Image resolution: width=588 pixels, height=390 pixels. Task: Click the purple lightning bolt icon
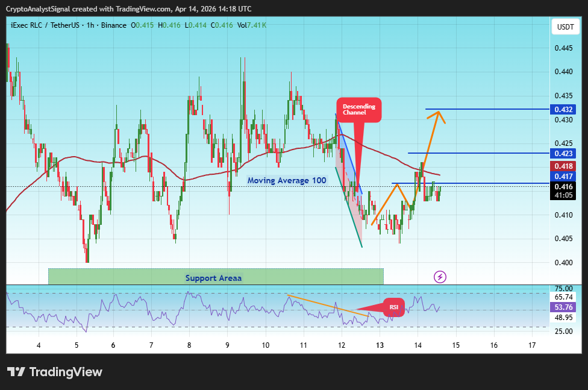pos(440,277)
